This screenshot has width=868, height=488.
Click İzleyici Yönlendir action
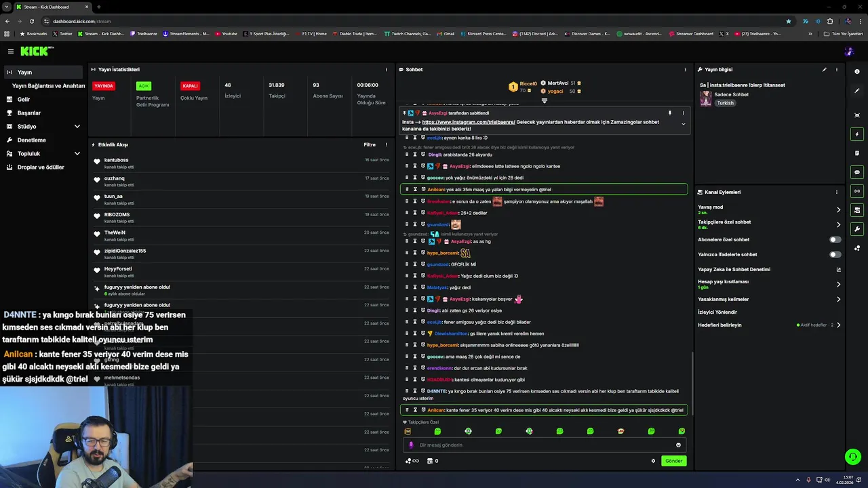(x=717, y=312)
